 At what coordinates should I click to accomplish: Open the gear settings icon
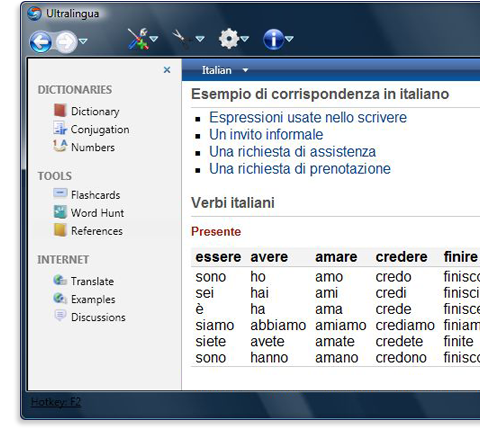(x=229, y=39)
